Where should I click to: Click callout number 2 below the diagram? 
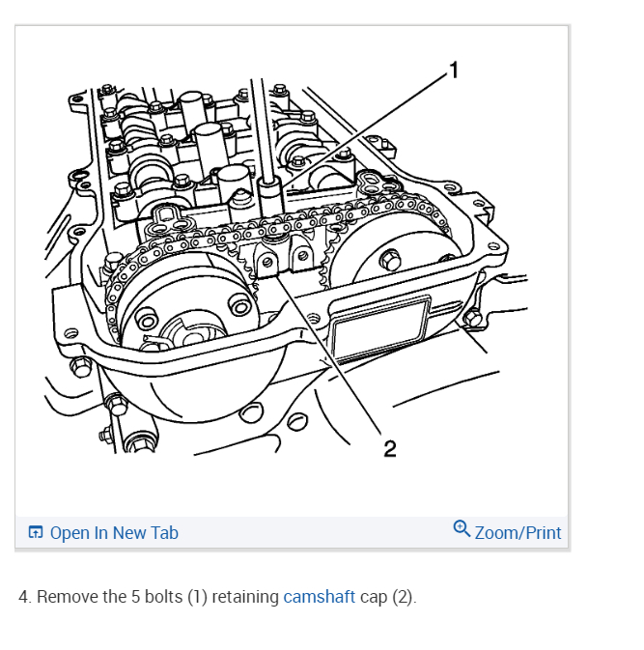(x=389, y=448)
